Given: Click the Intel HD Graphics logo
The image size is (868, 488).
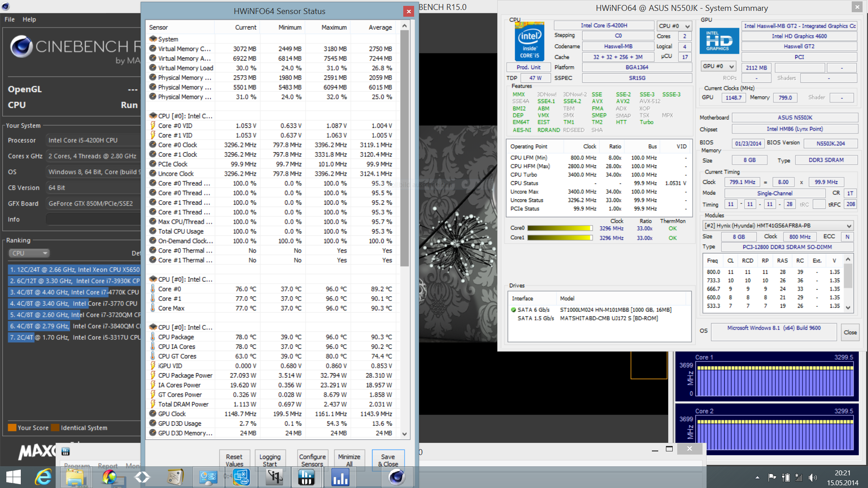Looking at the screenshot, I should click(x=719, y=41).
